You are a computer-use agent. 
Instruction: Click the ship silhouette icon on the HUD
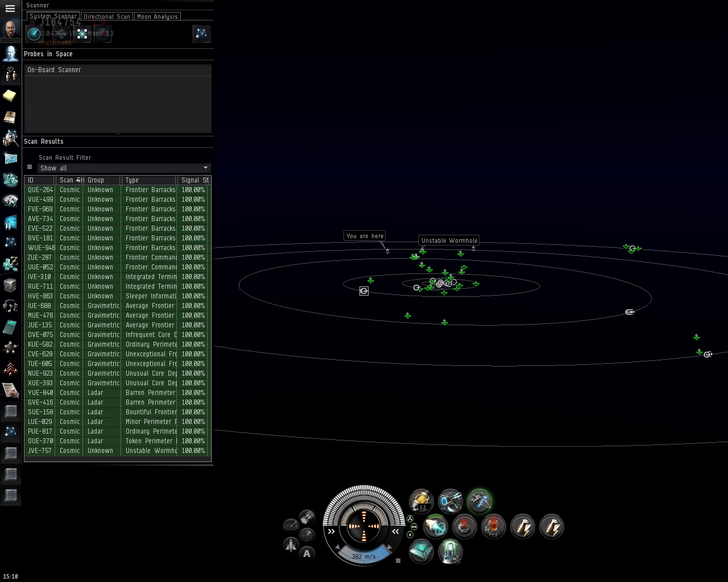(x=291, y=544)
